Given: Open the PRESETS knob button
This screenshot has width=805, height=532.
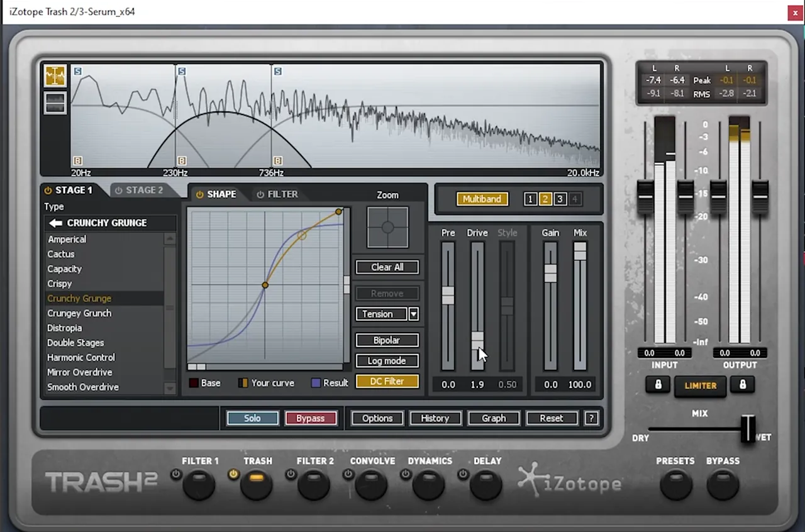Looking at the screenshot, I should (675, 485).
